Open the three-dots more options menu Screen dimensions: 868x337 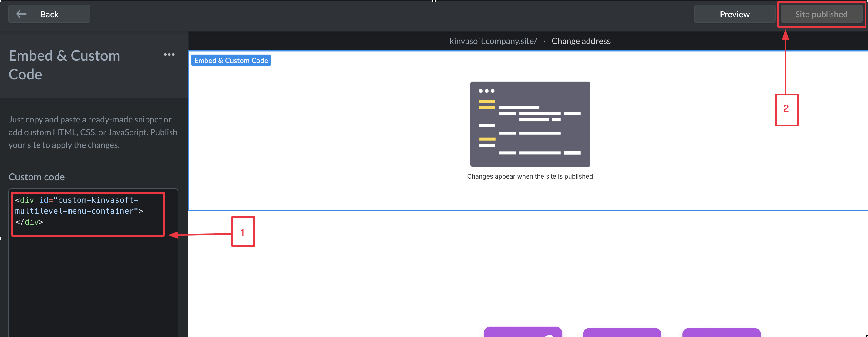[169, 55]
